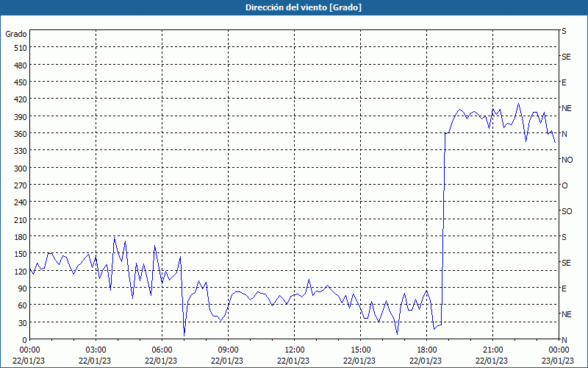Screen dimensions: 588x368
Task: Click the 390 y-axis value
Action: point(21,117)
